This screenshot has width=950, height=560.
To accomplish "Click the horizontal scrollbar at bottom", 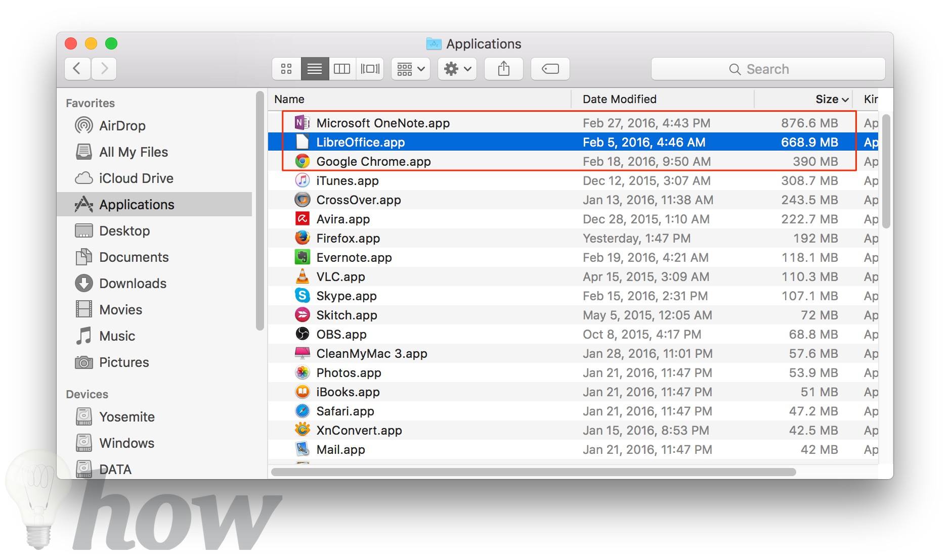I will tap(533, 472).
